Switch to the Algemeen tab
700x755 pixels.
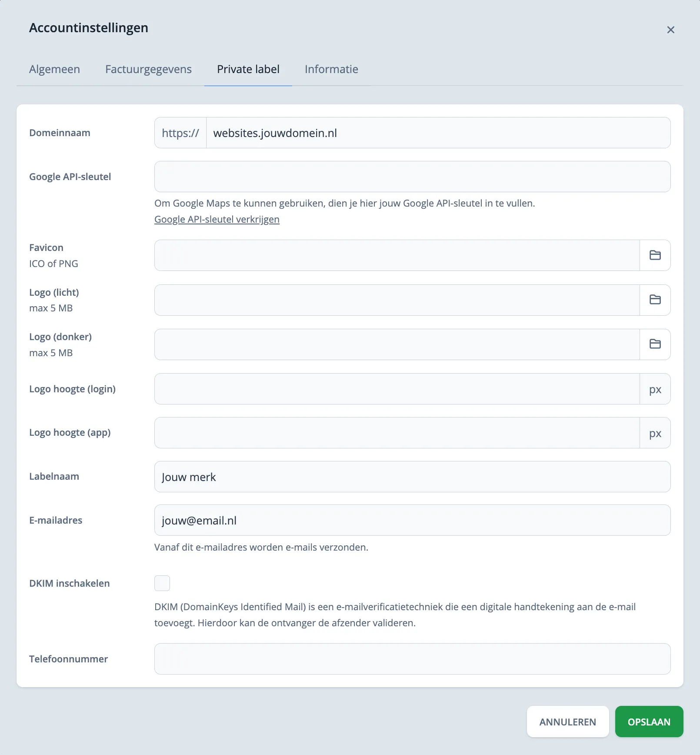(x=54, y=69)
